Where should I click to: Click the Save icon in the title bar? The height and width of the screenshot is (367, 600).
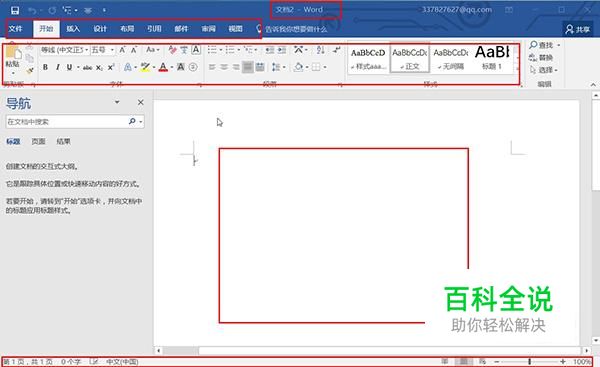click(x=15, y=10)
